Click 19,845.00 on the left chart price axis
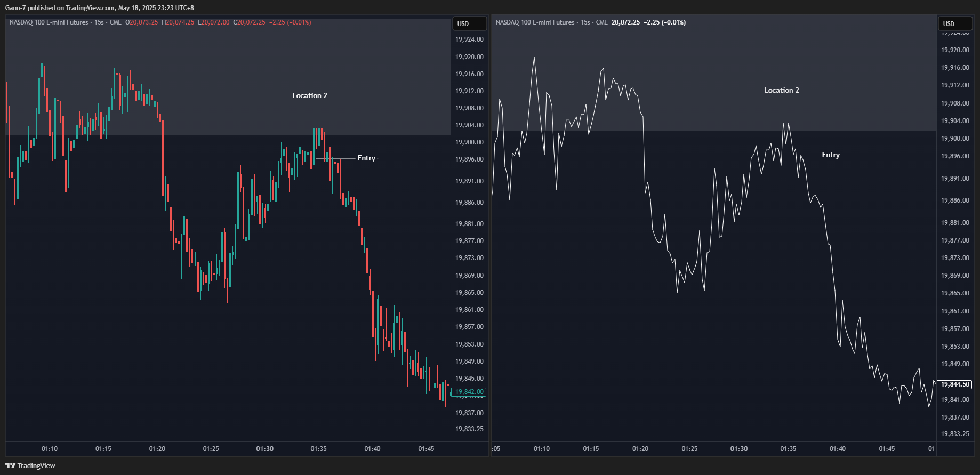The height and width of the screenshot is (475, 980). click(x=469, y=379)
